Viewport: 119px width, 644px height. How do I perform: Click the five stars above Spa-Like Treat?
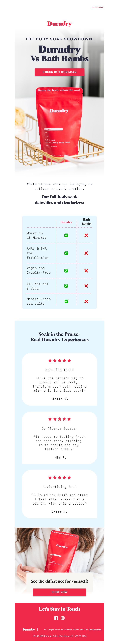pos(59,360)
